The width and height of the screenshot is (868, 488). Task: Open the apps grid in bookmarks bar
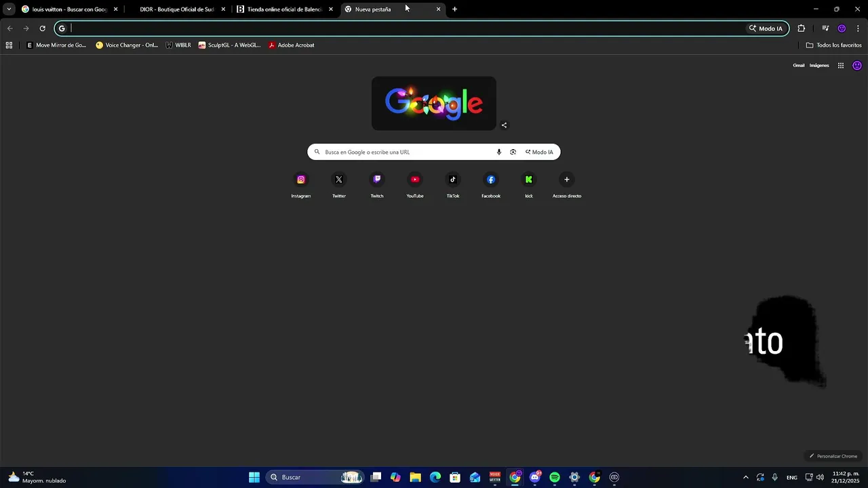[x=9, y=45]
